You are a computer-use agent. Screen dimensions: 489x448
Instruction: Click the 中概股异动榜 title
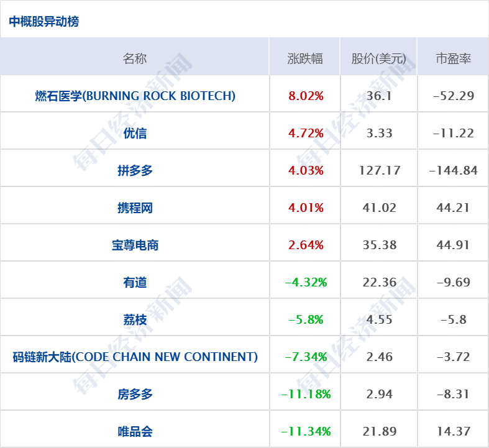pyautogui.click(x=44, y=22)
